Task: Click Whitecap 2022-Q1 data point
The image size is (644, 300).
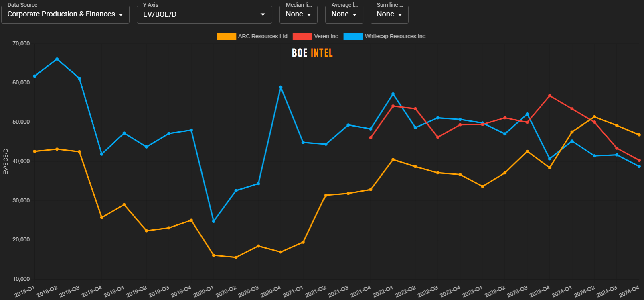Action: [x=393, y=94]
